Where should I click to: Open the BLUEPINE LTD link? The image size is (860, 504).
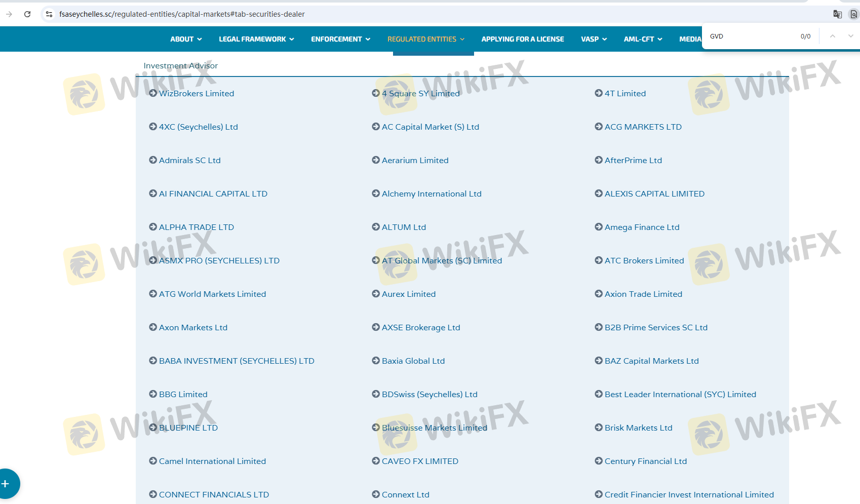coord(188,428)
